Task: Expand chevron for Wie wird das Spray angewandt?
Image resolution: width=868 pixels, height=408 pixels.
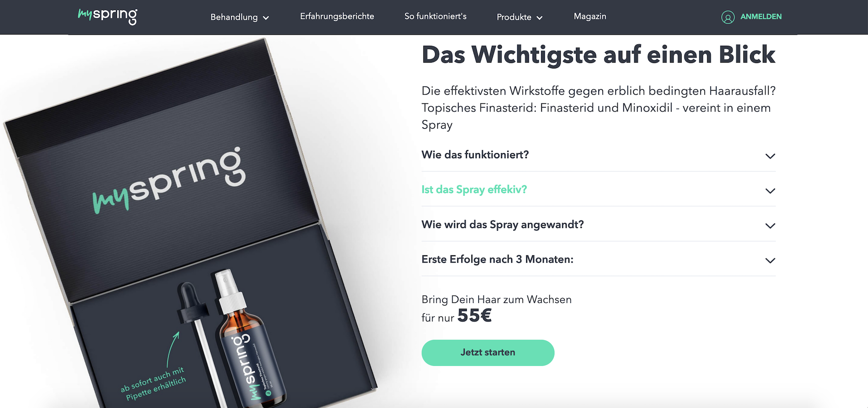Action: tap(770, 226)
